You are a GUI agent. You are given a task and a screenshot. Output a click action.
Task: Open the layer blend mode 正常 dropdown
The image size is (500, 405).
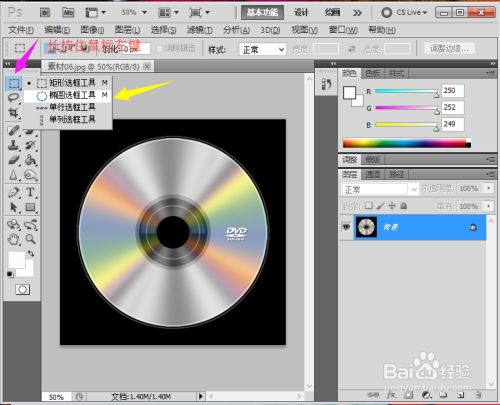point(380,189)
